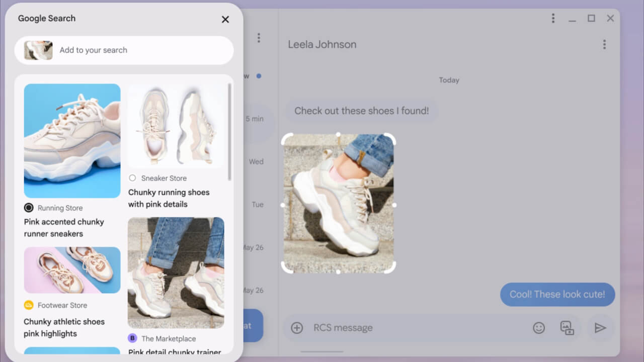Viewport: 644px width, 362px height.
Task: Select the shoe thumbnail in search box
Action: point(38,50)
